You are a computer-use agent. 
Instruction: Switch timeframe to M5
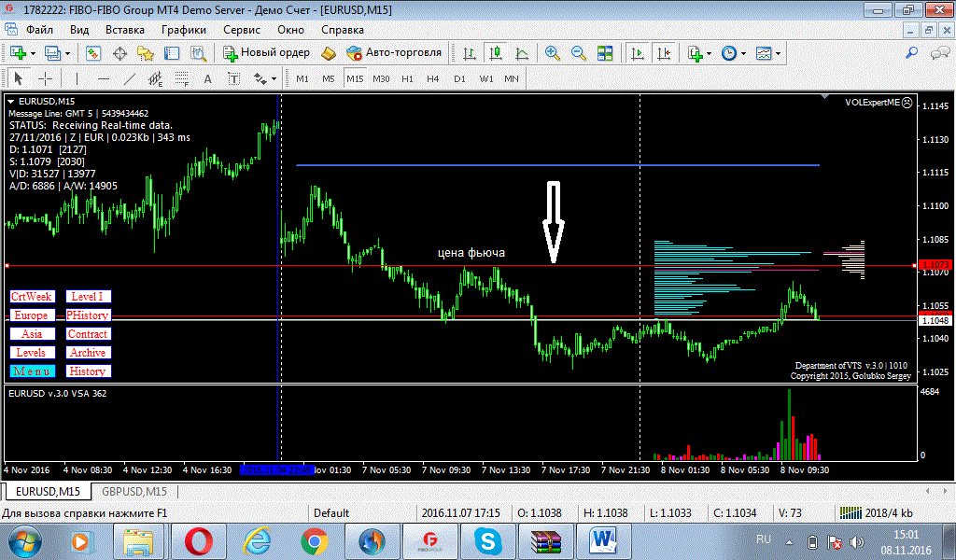point(329,78)
